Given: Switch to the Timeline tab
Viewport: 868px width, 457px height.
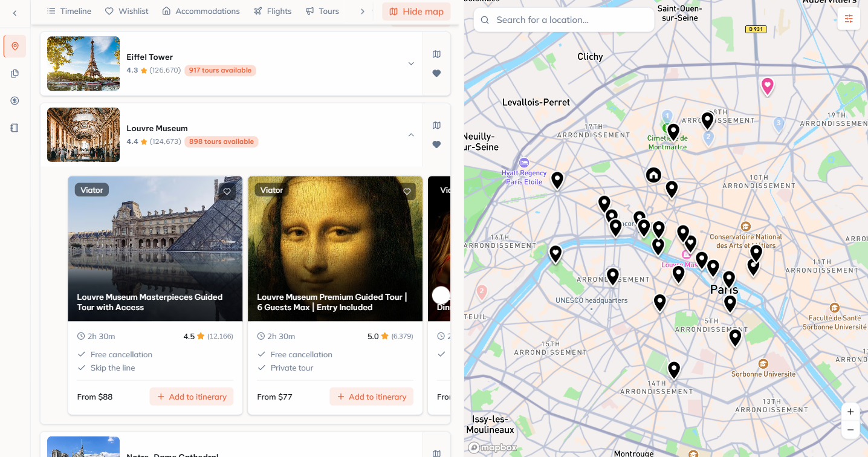Looking at the screenshot, I should coord(70,11).
